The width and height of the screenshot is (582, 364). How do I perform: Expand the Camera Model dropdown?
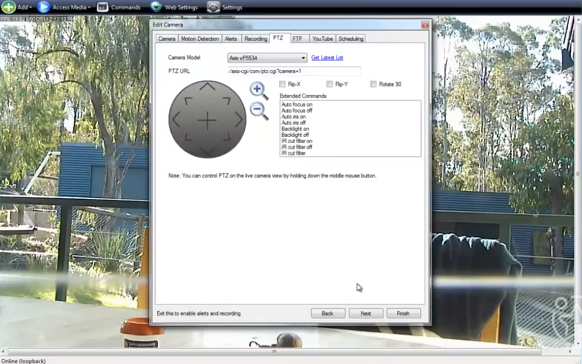[303, 58]
